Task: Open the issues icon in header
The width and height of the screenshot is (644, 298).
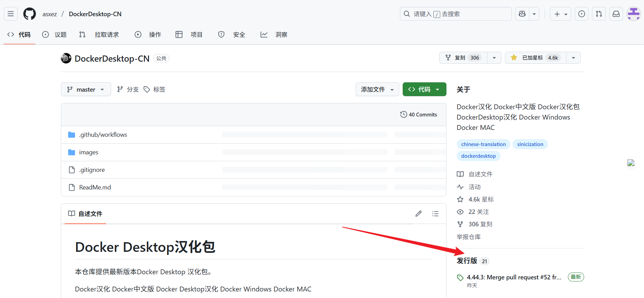Action: (582, 14)
